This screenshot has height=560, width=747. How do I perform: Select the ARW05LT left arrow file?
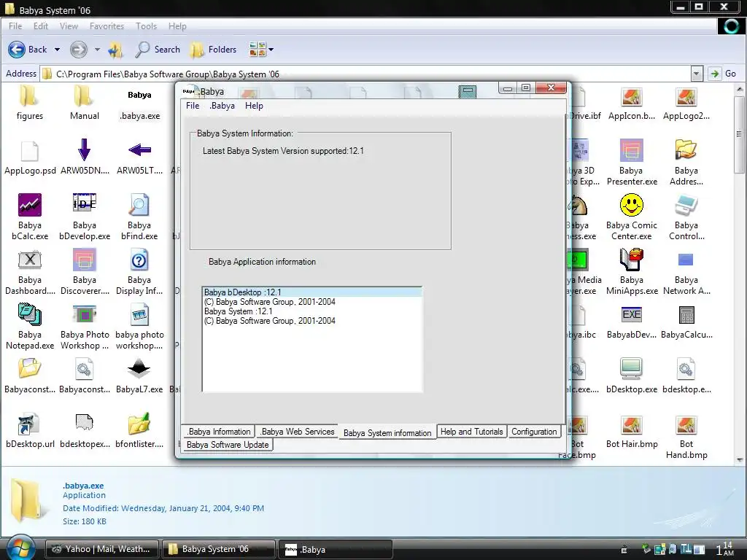click(139, 158)
